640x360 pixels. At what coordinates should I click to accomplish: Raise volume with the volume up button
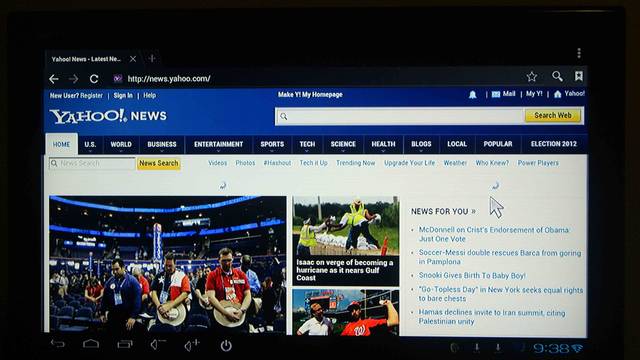click(191, 345)
